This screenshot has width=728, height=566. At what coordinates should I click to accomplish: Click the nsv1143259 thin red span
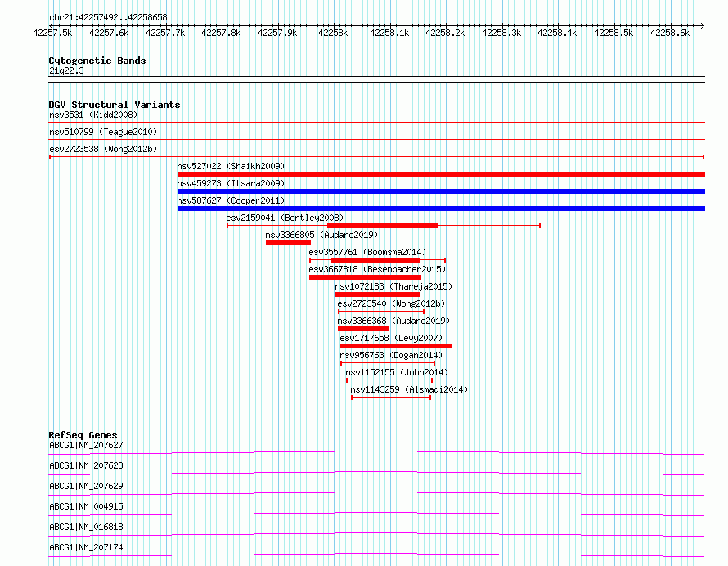[x=391, y=398]
